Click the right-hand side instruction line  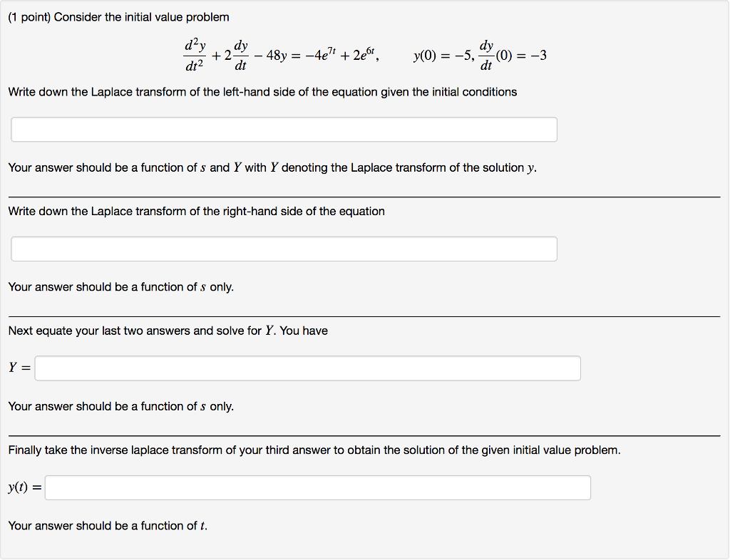tap(196, 211)
